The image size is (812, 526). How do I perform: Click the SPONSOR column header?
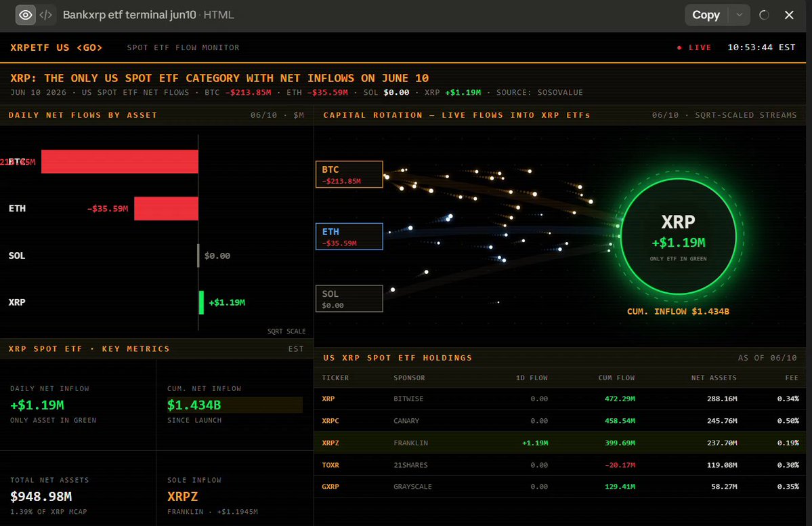pos(409,378)
